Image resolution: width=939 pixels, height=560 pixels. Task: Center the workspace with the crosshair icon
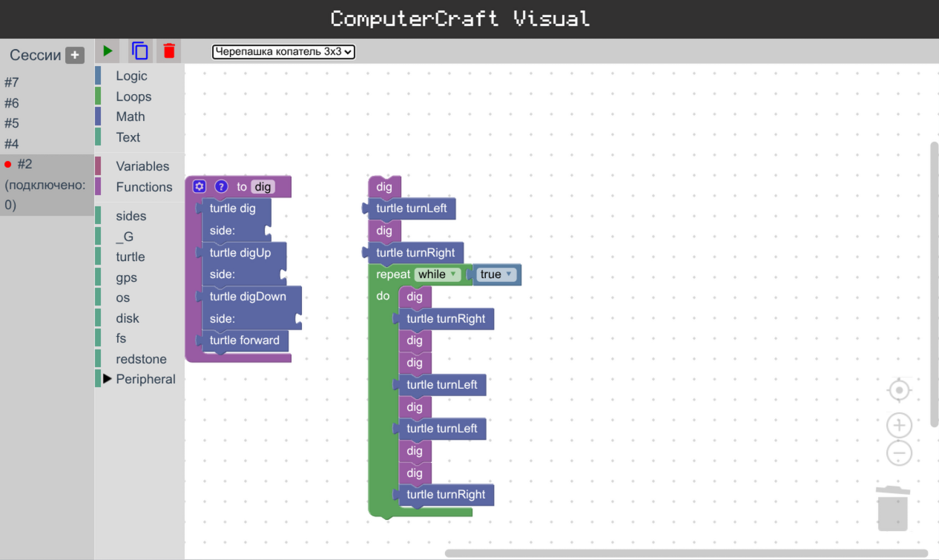point(899,390)
